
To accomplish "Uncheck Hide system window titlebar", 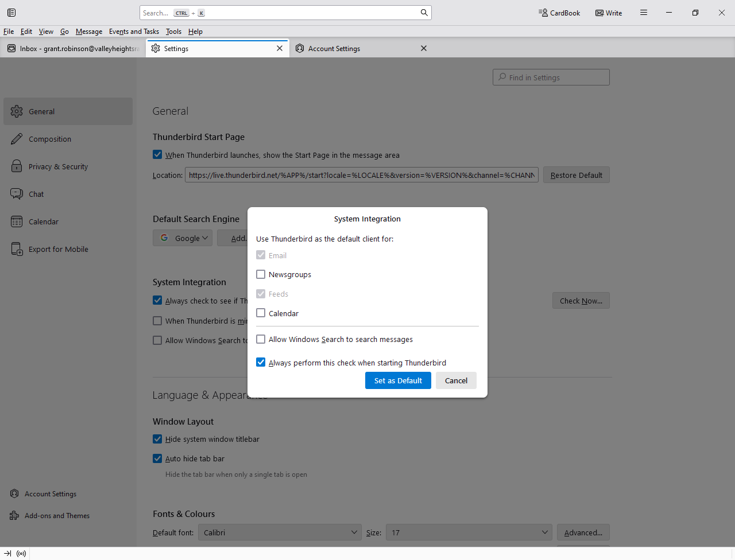I will point(157,439).
